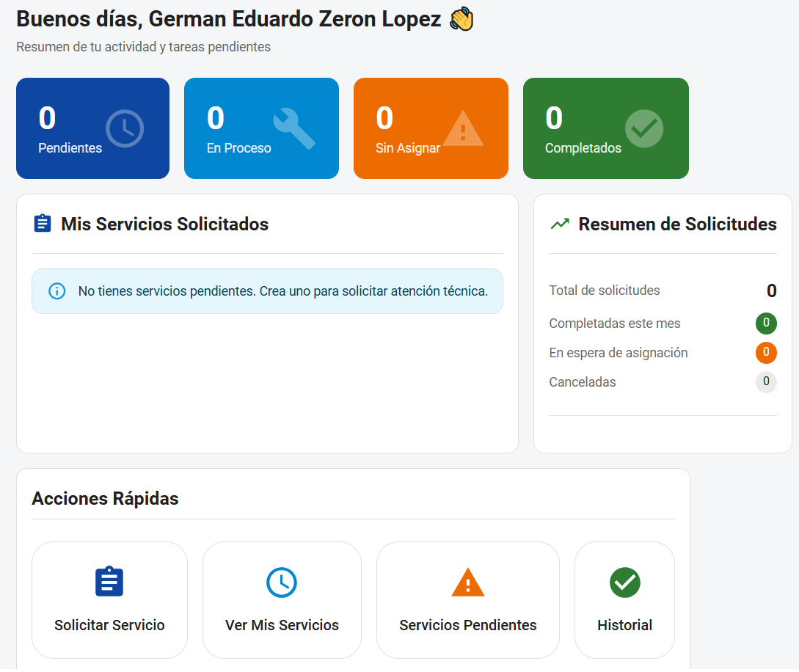The width and height of the screenshot is (799, 672).
Task: Click the info icon in the blue alert banner
Action: (56, 291)
